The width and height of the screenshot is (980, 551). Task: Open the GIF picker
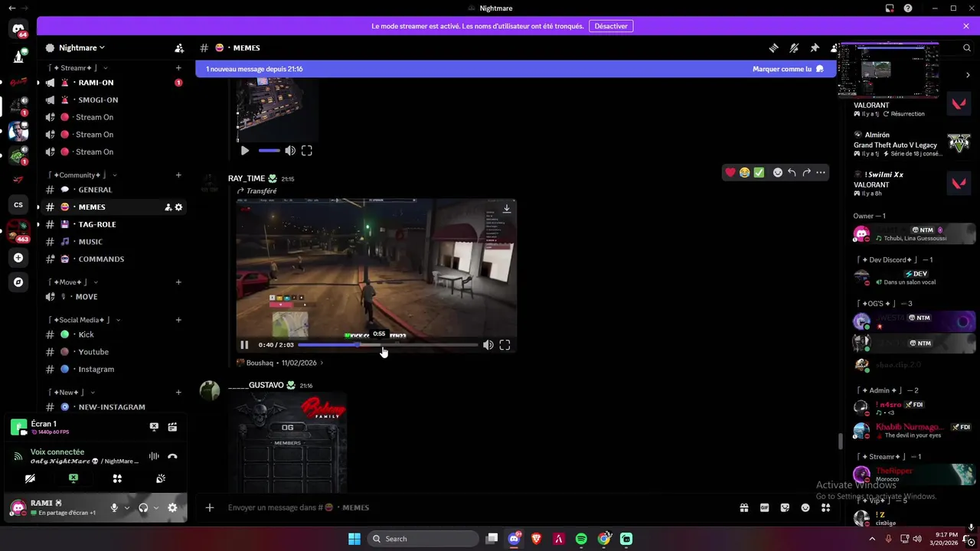[x=764, y=507]
